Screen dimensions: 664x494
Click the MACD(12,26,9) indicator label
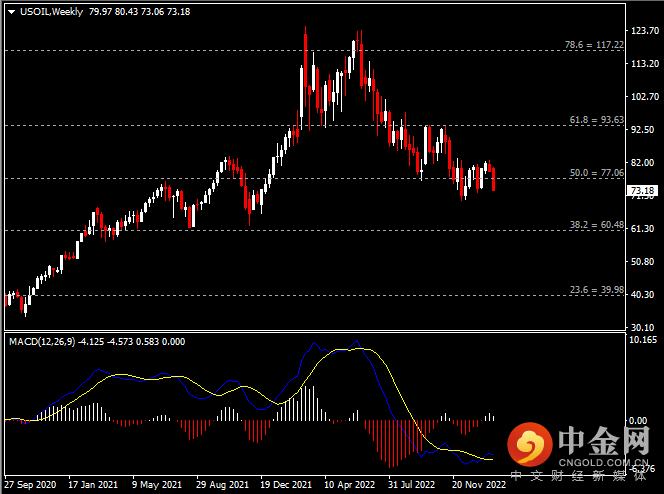point(42,342)
